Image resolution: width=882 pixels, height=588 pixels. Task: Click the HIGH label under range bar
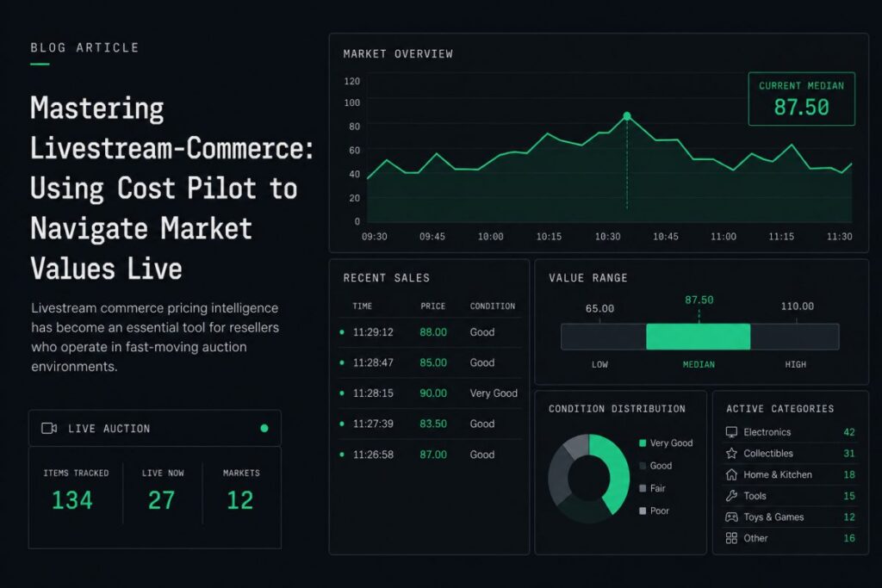795,364
